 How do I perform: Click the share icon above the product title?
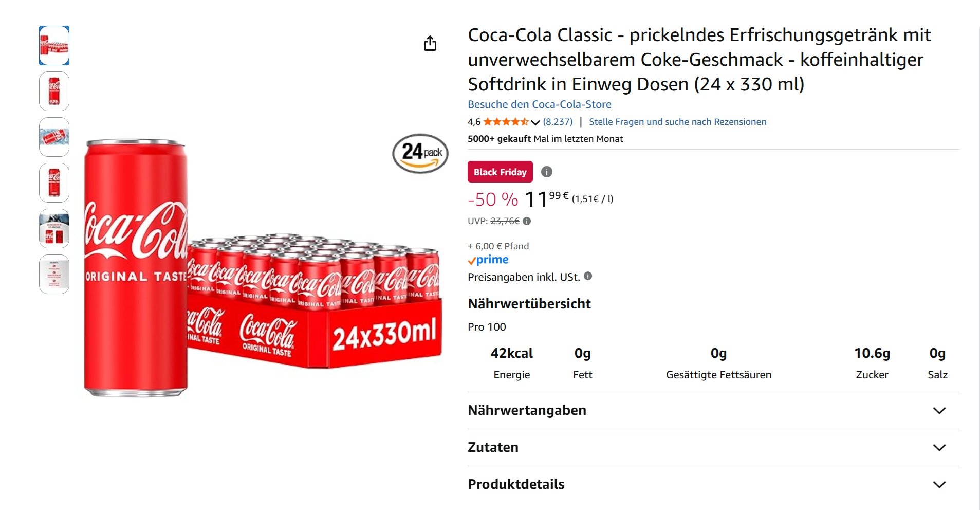click(431, 43)
